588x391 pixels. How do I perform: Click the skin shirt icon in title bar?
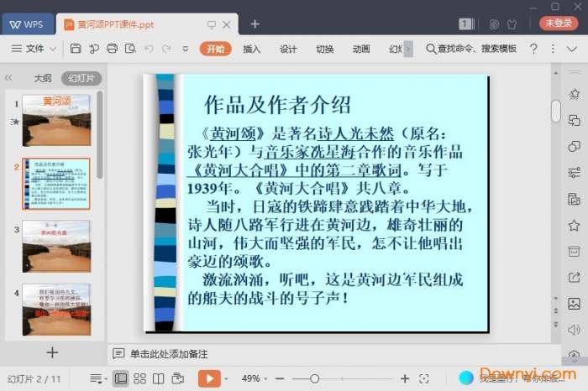click(512, 24)
